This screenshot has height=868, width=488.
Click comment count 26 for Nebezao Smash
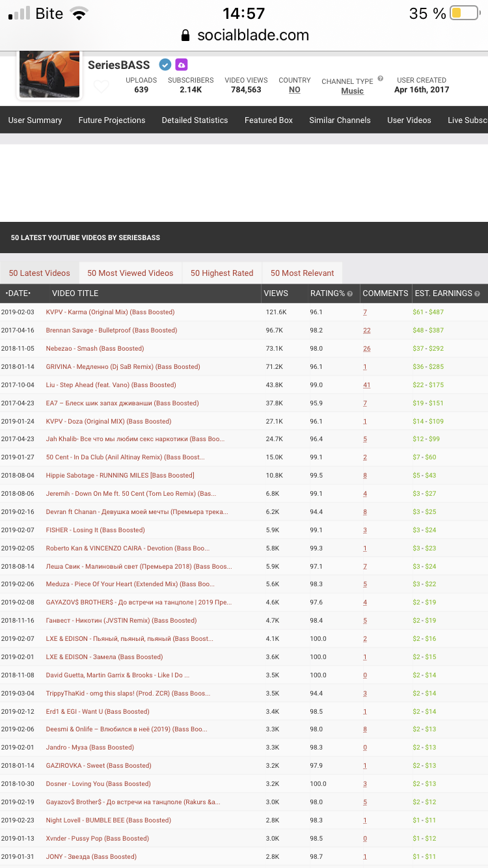coord(367,349)
